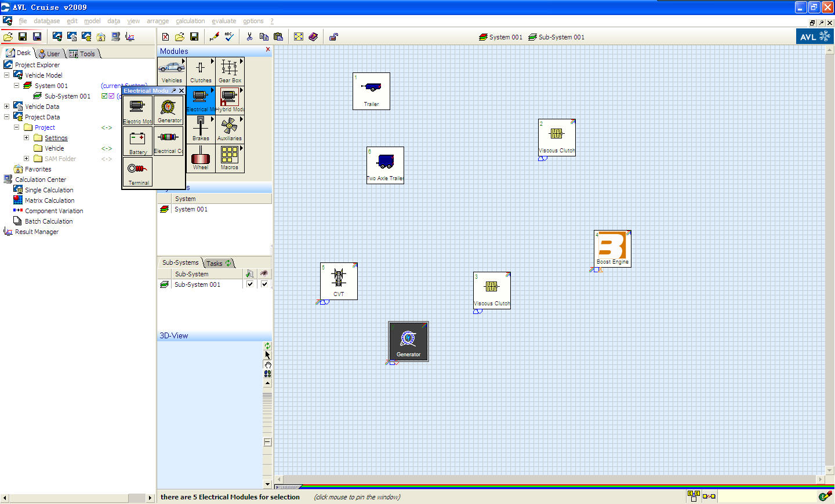Image resolution: width=835 pixels, height=504 pixels.
Task: Open the Auxiliaries module group
Action: click(230, 129)
